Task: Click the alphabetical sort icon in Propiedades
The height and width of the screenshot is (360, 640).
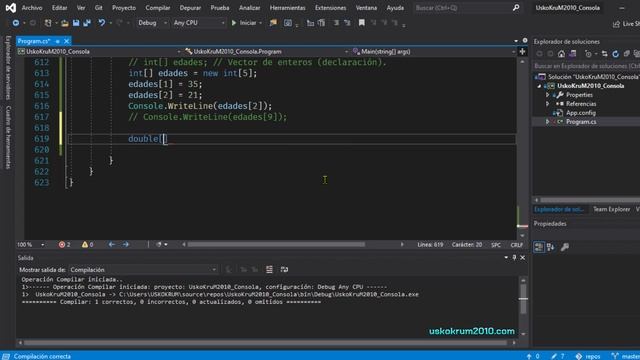Action: point(551,247)
